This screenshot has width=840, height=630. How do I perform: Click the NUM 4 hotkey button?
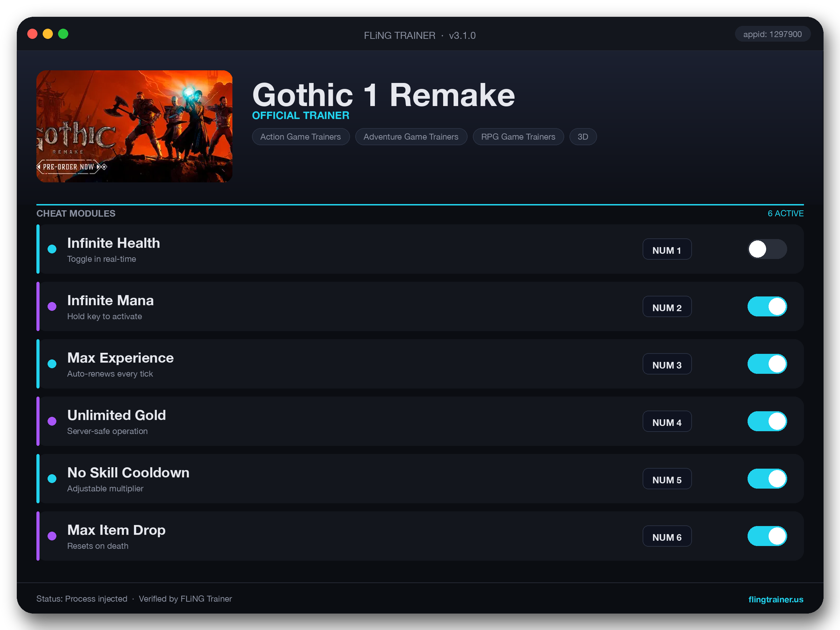pyautogui.click(x=667, y=421)
